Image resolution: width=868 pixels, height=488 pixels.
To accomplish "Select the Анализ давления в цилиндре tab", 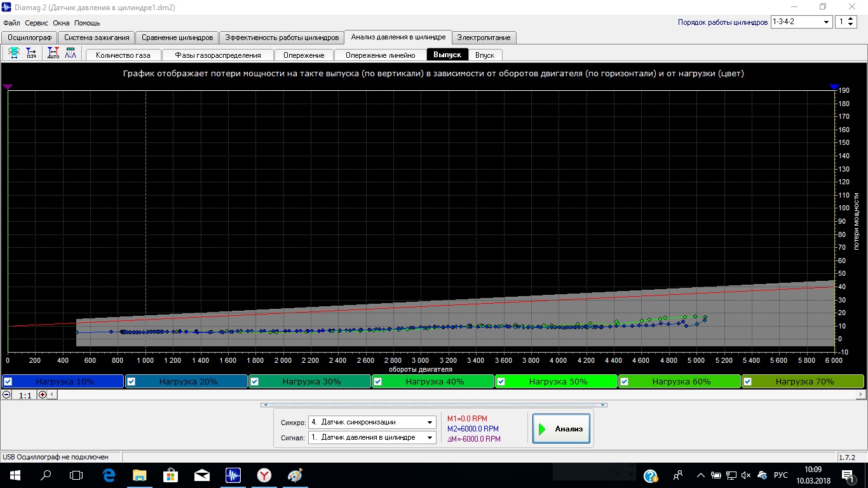I will (398, 37).
